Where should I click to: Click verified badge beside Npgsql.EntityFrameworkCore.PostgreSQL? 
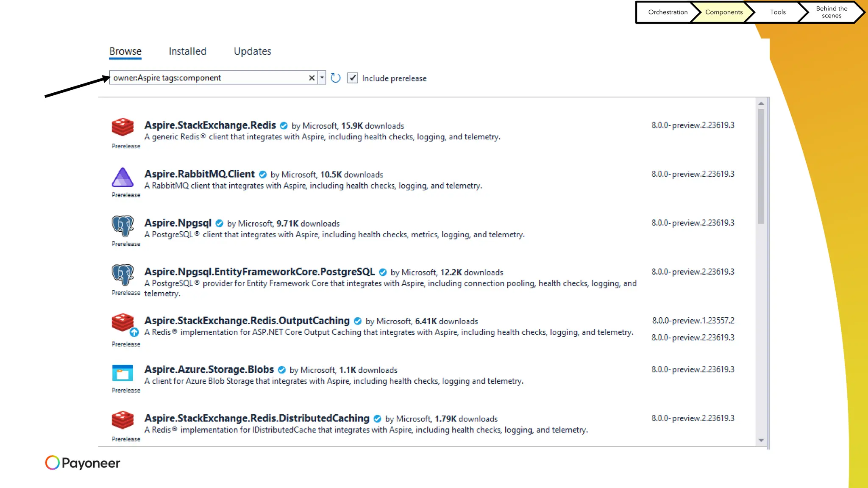tap(383, 272)
